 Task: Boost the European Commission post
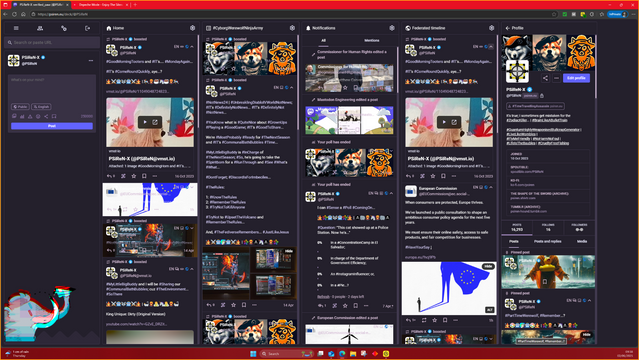click(424, 320)
